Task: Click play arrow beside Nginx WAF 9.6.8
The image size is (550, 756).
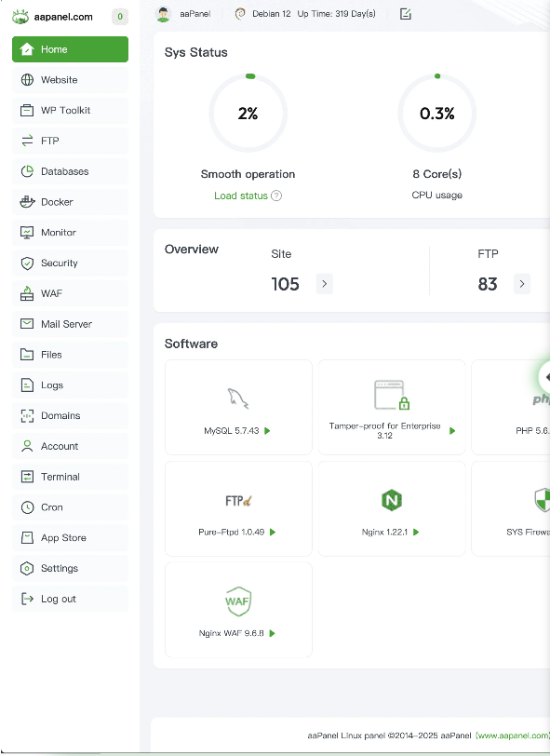Action: [x=273, y=633]
